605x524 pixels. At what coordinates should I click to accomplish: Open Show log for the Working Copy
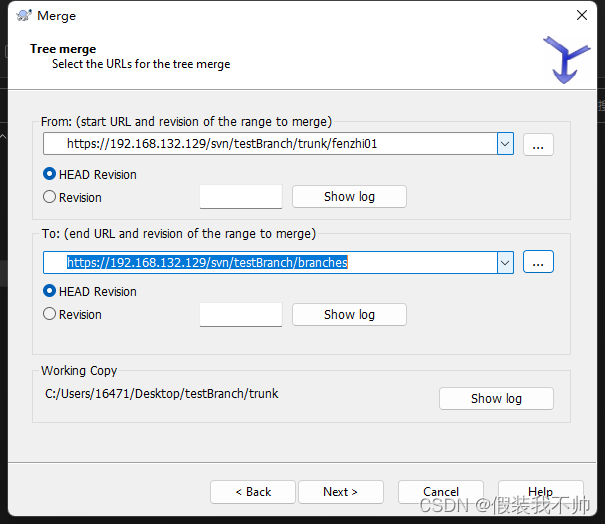(x=496, y=399)
